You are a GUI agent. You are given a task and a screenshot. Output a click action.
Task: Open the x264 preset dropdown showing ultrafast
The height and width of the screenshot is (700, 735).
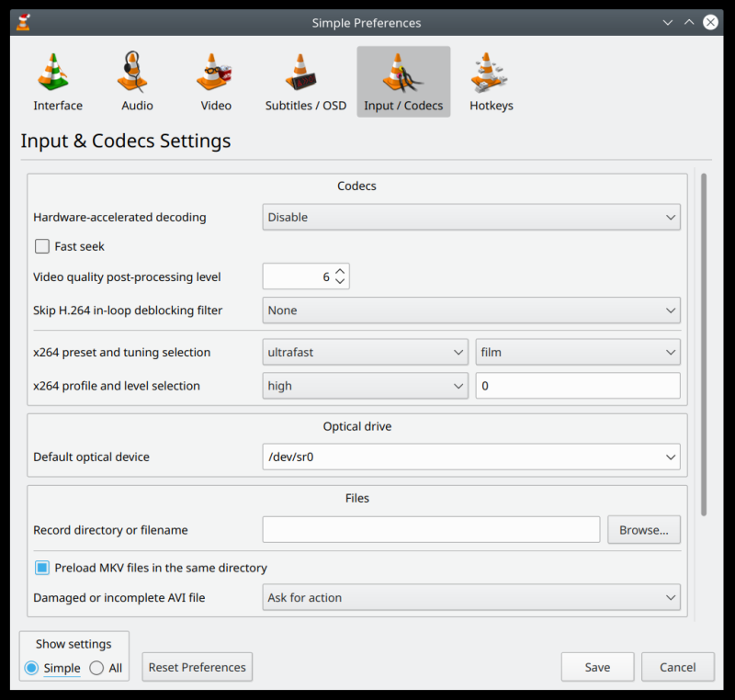coord(365,352)
